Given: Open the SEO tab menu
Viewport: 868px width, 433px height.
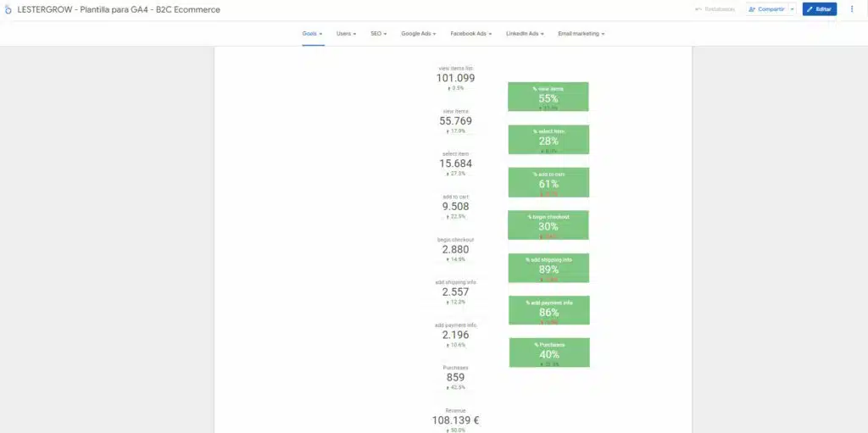Looking at the screenshot, I should tap(379, 34).
